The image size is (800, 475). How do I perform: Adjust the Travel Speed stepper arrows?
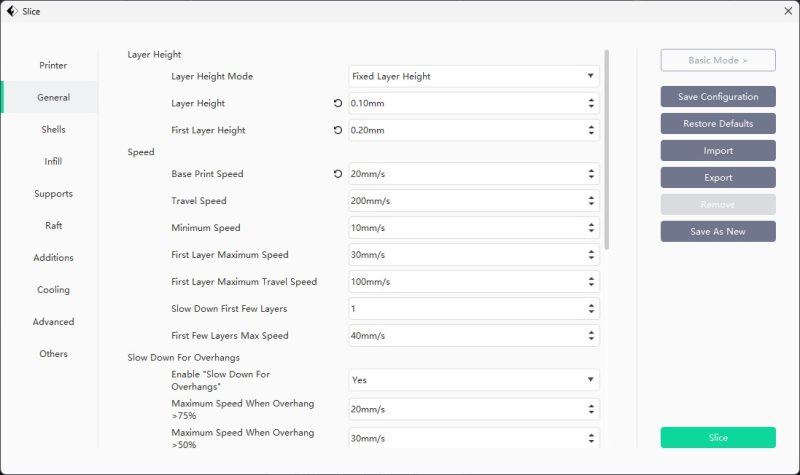pos(591,201)
